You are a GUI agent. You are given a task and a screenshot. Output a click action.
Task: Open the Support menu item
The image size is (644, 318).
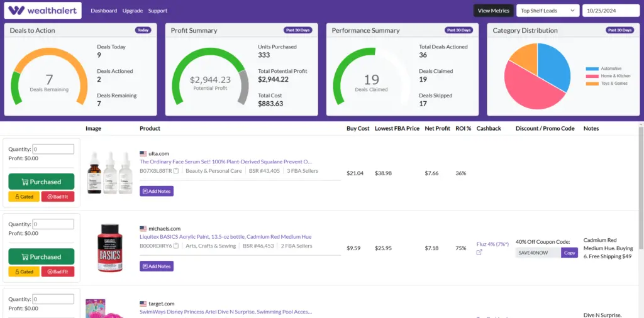pyautogui.click(x=158, y=11)
